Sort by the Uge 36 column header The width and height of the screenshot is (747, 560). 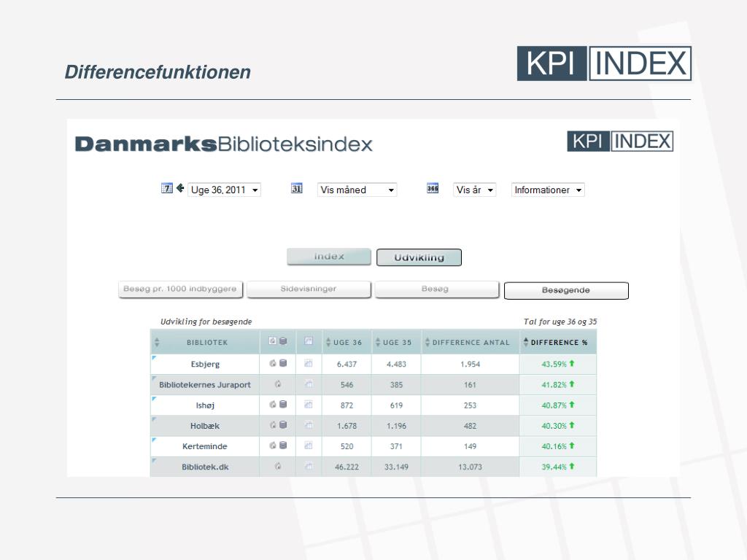pos(347,342)
